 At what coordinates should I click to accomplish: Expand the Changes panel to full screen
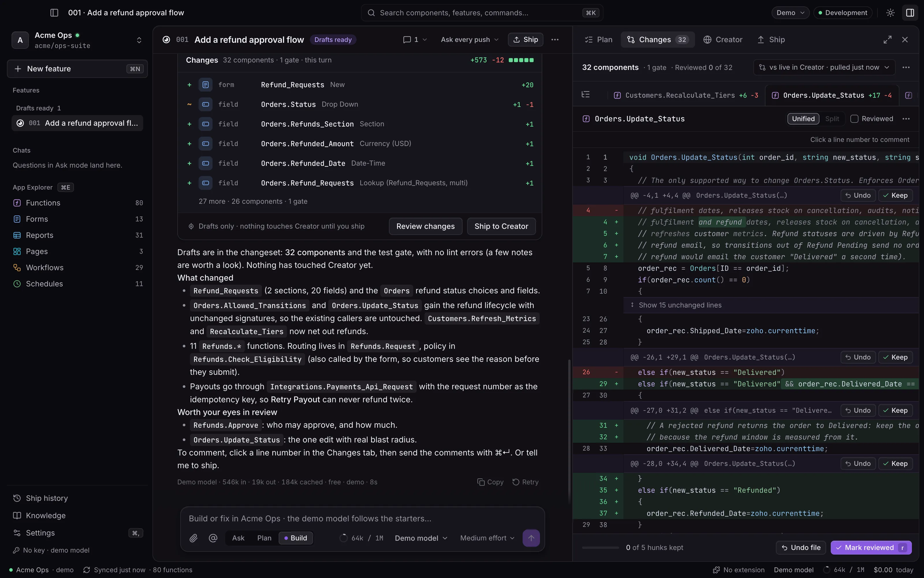(888, 39)
